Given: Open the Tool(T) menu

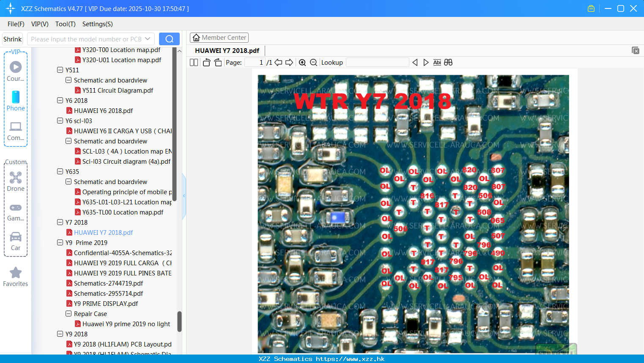Looking at the screenshot, I should 66,24.
